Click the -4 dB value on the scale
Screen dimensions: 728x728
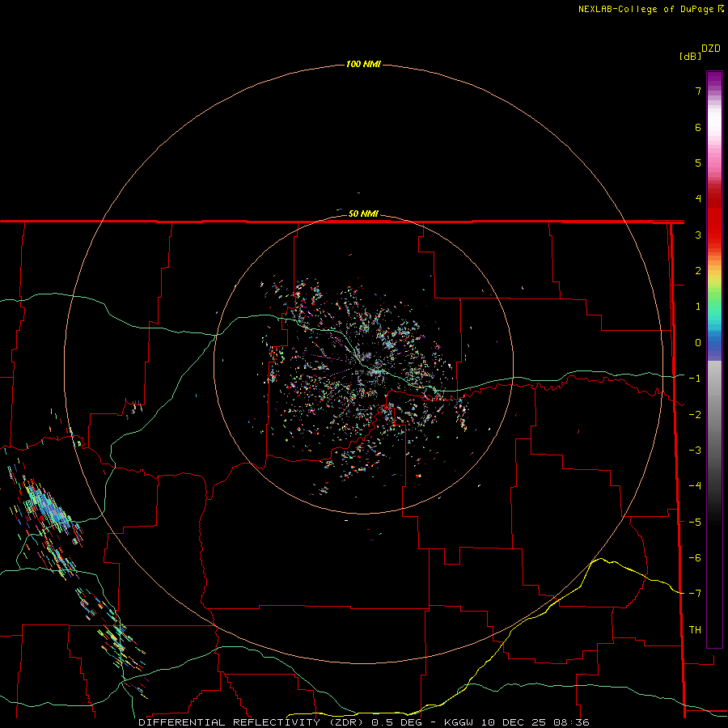695,486
